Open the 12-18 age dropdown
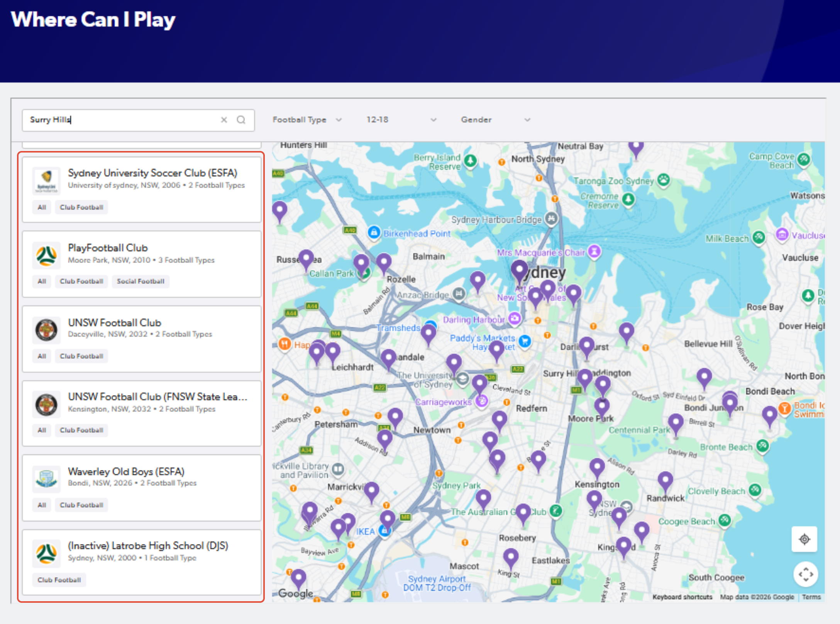This screenshot has width=840, height=624. point(401,120)
